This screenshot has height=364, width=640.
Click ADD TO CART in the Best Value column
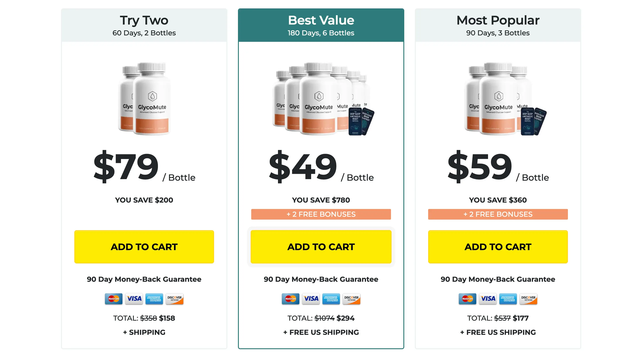[x=321, y=247]
